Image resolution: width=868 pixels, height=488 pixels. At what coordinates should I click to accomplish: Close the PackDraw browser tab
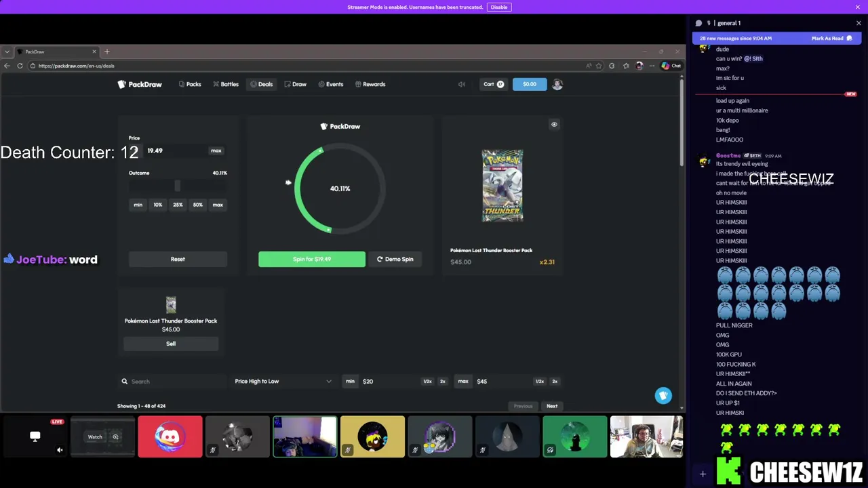click(x=94, y=52)
